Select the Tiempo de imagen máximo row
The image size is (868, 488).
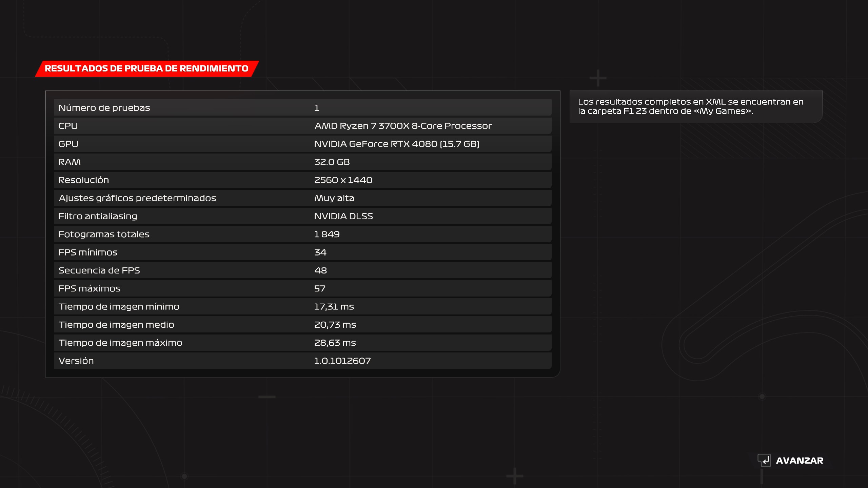click(302, 343)
